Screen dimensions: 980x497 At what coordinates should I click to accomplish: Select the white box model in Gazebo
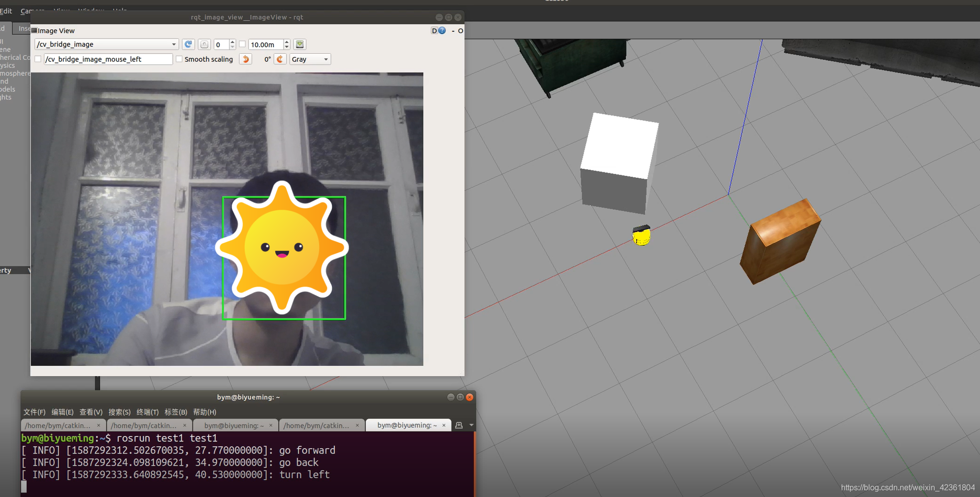click(619, 163)
